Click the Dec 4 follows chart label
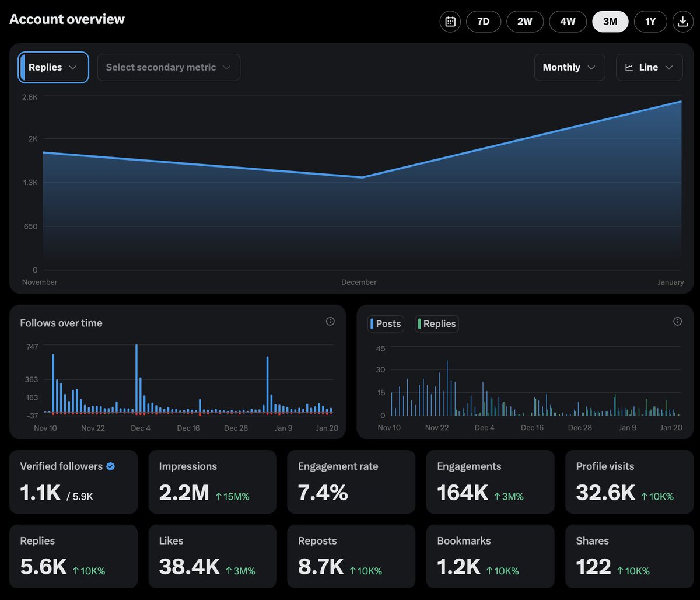The height and width of the screenshot is (600, 700). [141, 428]
